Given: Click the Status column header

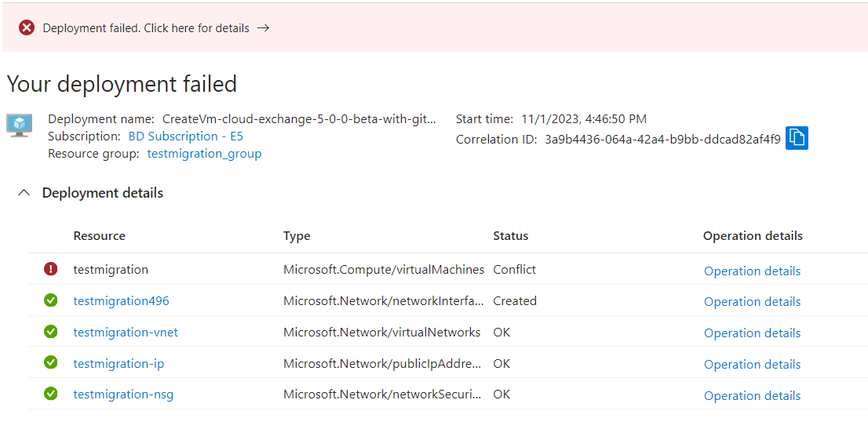Looking at the screenshot, I should click(510, 236).
